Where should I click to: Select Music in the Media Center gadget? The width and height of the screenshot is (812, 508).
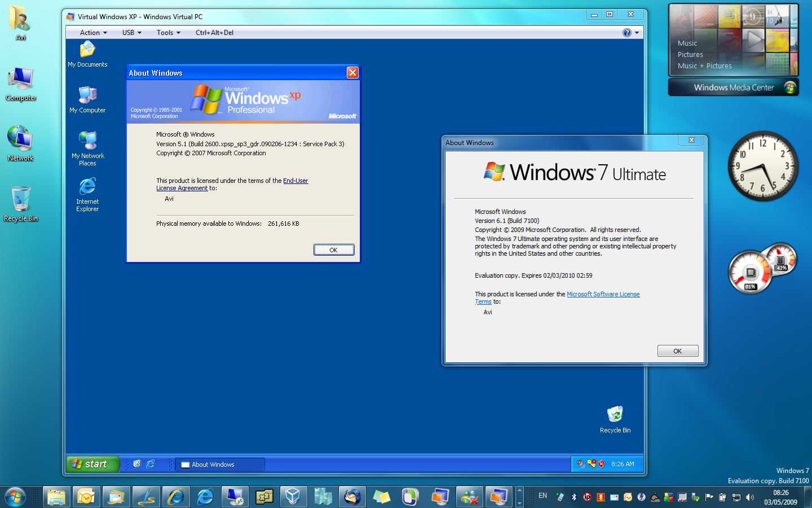point(687,43)
